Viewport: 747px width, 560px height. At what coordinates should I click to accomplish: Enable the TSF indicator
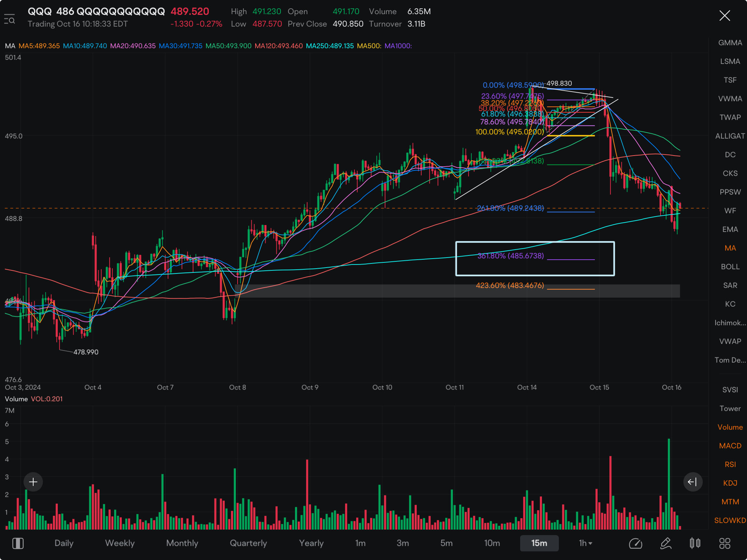(x=730, y=80)
